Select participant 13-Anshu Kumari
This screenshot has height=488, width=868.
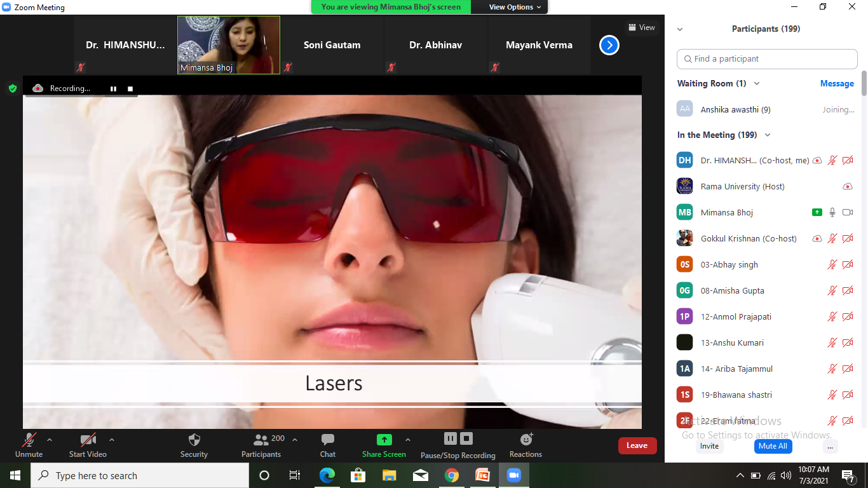766,342
